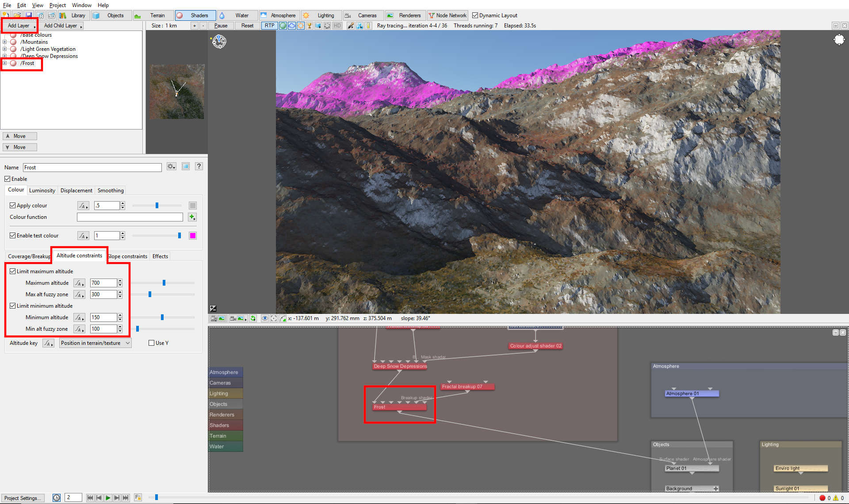Click the Pause render button
Image resolution: width=849 pixels, height=504 pixels.
pyautogui.click(x=221, y=26)
